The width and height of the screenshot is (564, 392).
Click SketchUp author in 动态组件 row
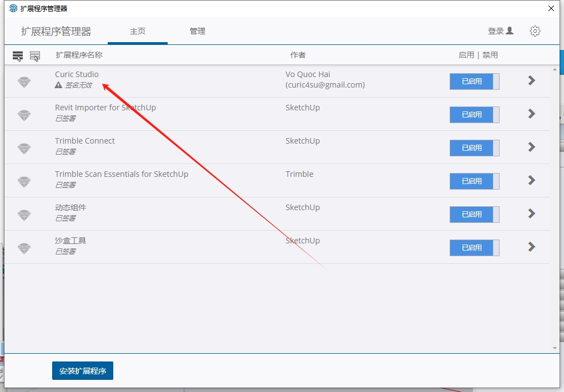click(303, 207)
